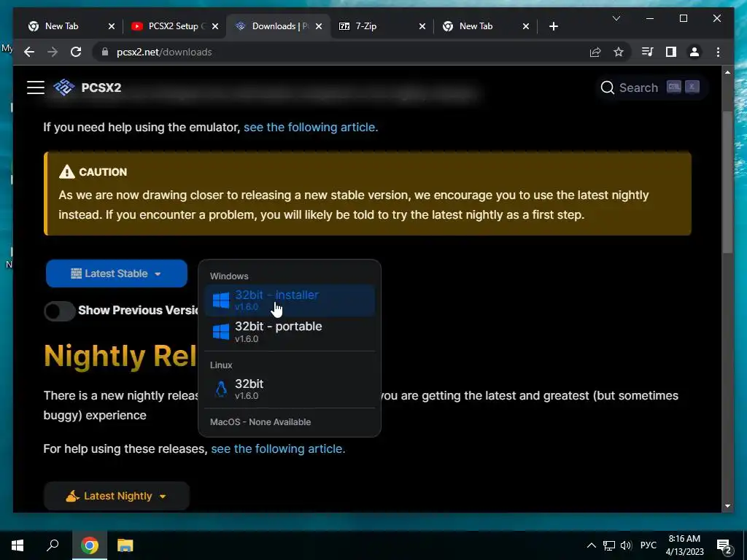This screenshot has height=560, width=747.
Task: Download Linux 32bit v1.6.0
Action: [x=290, y=389]
